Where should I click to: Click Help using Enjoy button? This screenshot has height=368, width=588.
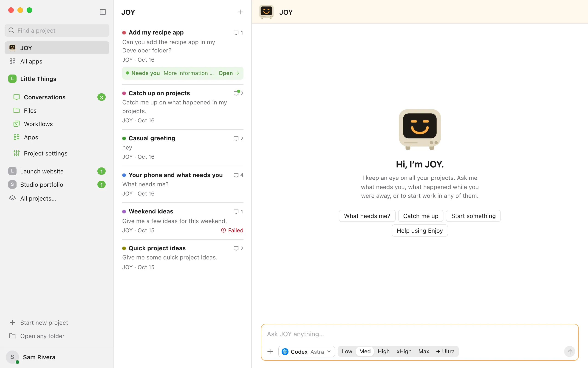click(420, 230)
